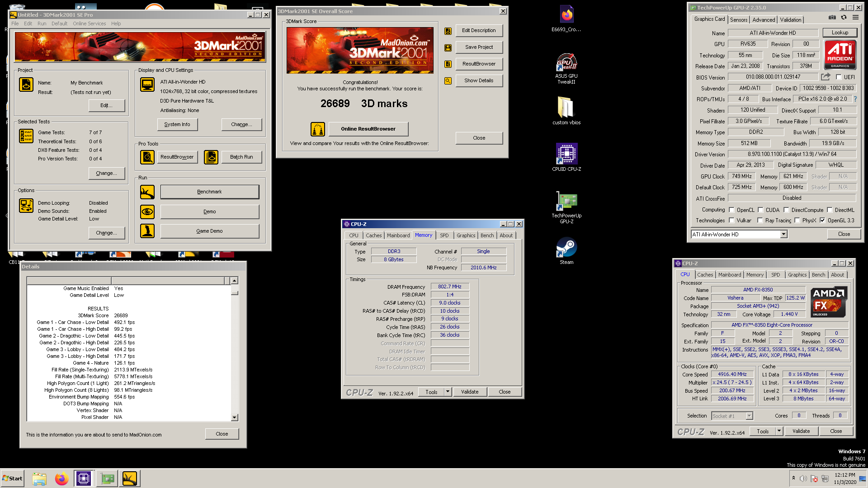Close the Details window with Close button
This screenshot has width=868, height=488.
click(x=222, y=434)
